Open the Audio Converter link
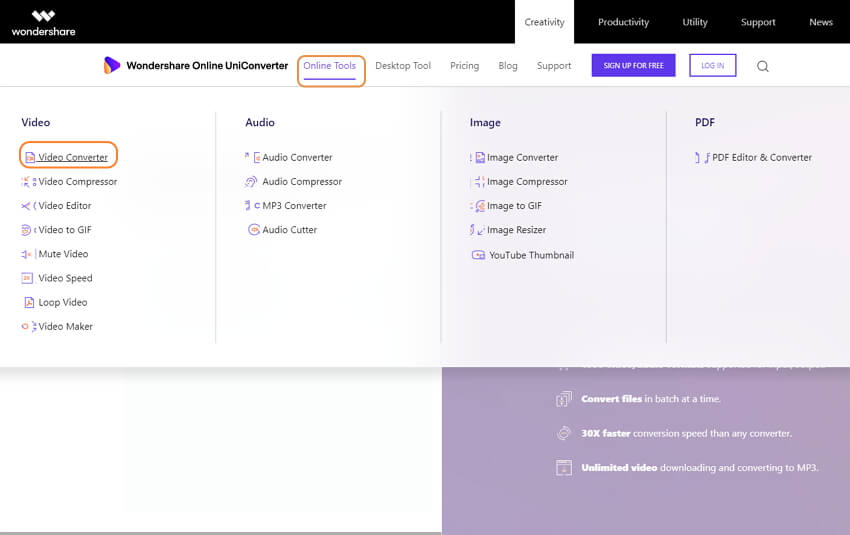The height and width of the screenshot is (535, 850). pos(297,157)
